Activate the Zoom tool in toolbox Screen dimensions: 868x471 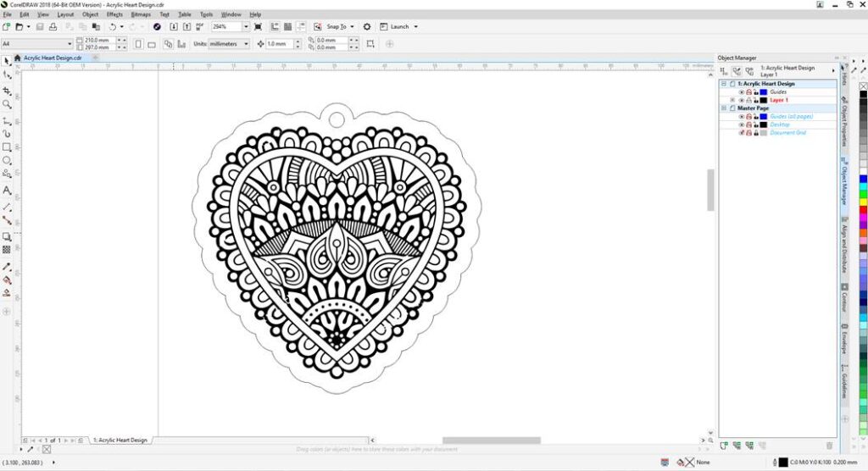click(x=7, y=104)
